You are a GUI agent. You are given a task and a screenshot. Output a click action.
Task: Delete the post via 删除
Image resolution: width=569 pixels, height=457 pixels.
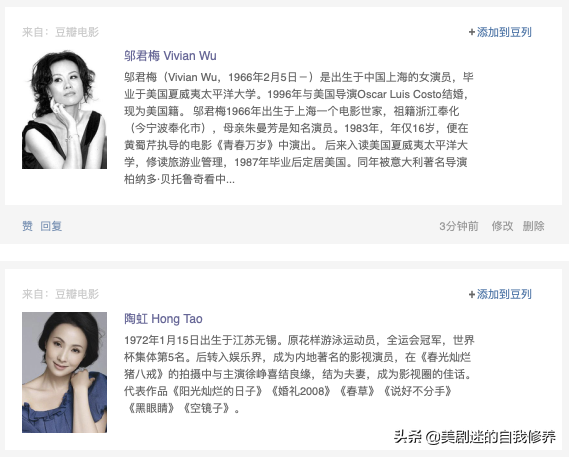533,226
